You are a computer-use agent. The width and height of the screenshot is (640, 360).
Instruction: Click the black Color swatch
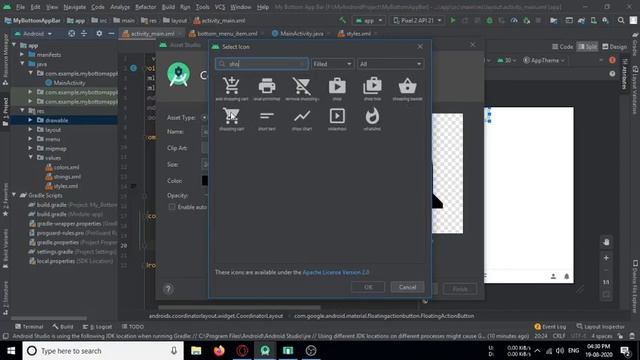[205, 180]
